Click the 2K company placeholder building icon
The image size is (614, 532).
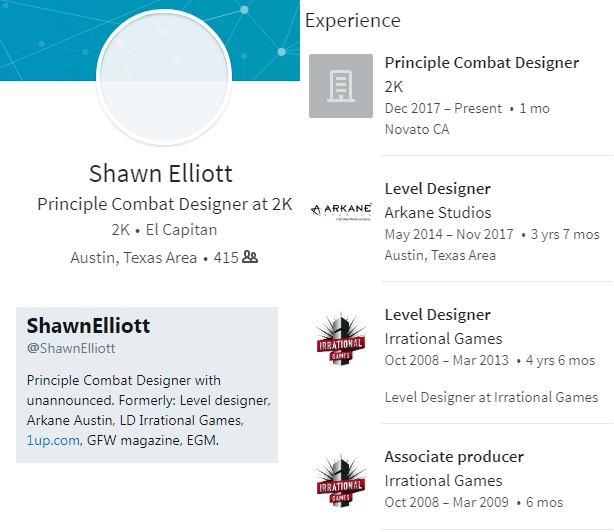pos(341,86)
